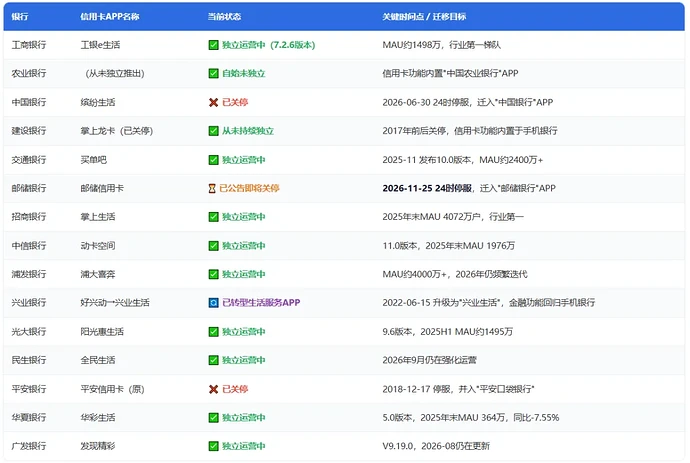690x463 pixels.
Task: Click the 已转型生活服务APP status
Action: [261, 303]
